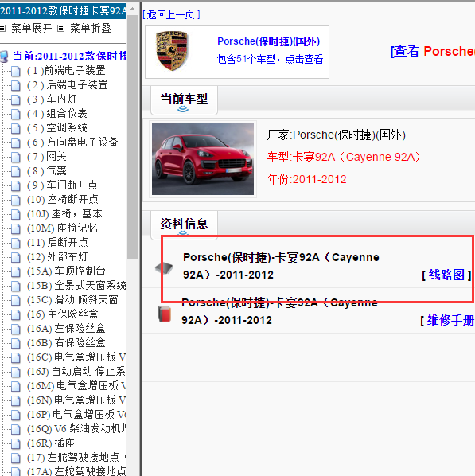Click page icon beside (16R)插座
The height and width of the screenshot is (476, 475).
tap(15, 443)
